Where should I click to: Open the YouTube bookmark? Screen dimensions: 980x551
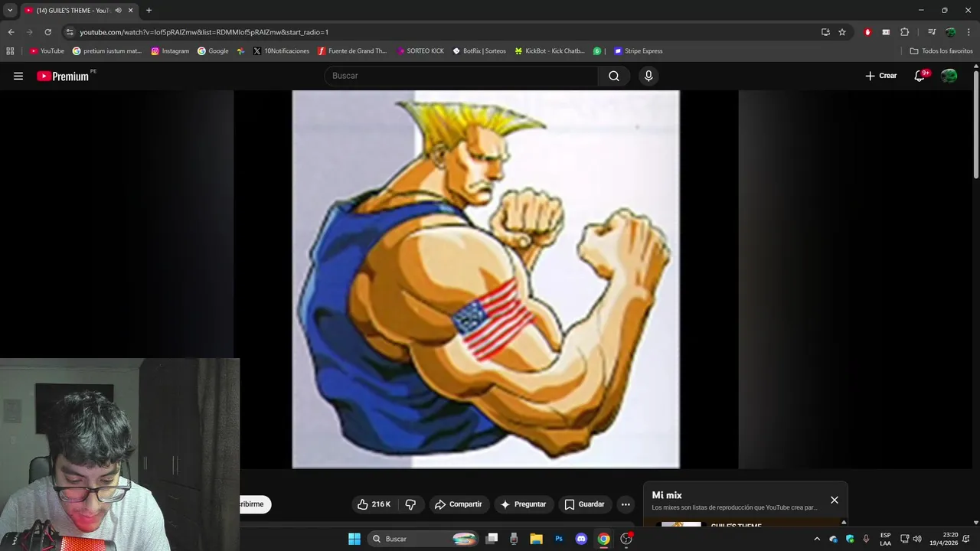(x=47, y=51)
